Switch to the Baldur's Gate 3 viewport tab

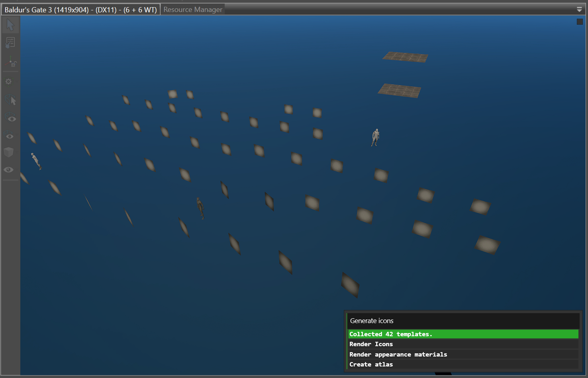(x=80, y=10)
